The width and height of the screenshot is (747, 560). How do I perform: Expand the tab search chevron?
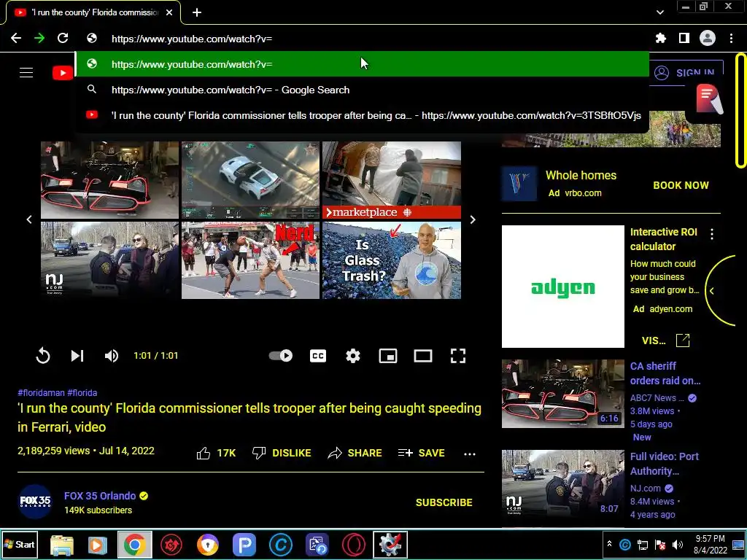(659, 12)
